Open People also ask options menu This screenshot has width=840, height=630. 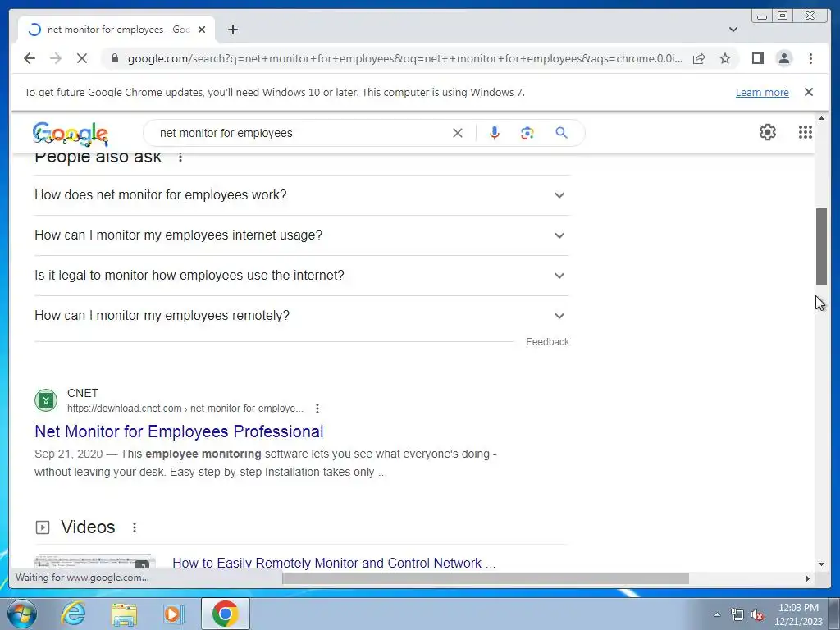(x=180, y=157)
